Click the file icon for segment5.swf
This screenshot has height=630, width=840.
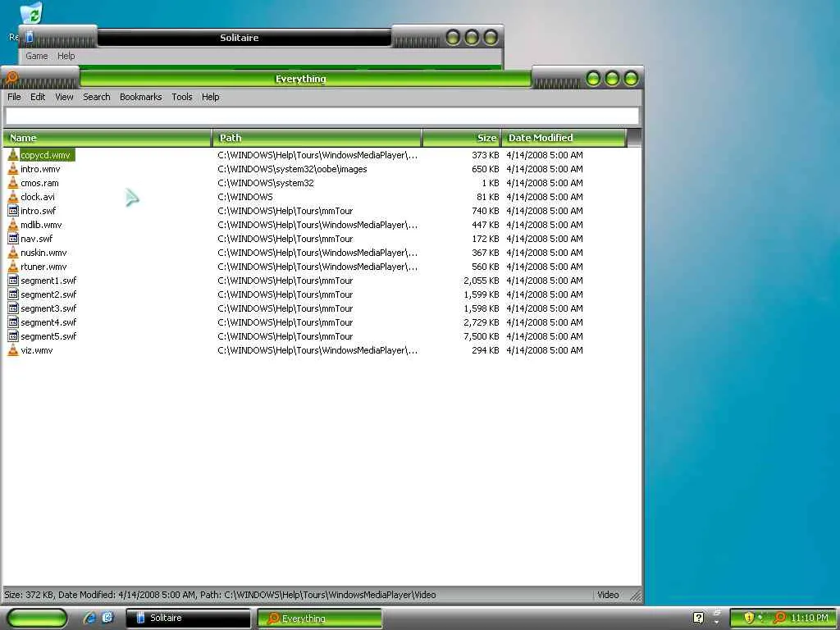click(x=13, y=336)
